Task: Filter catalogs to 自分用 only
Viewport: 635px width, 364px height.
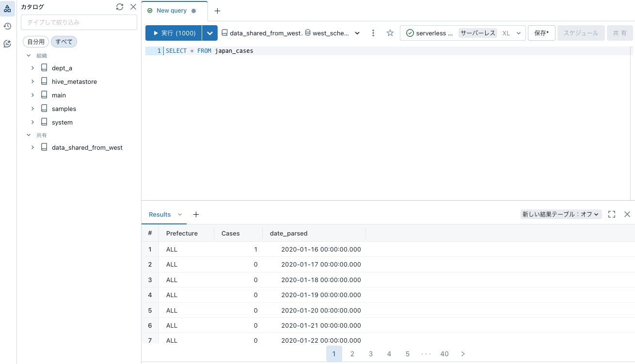Action: [x=35, y=42]
